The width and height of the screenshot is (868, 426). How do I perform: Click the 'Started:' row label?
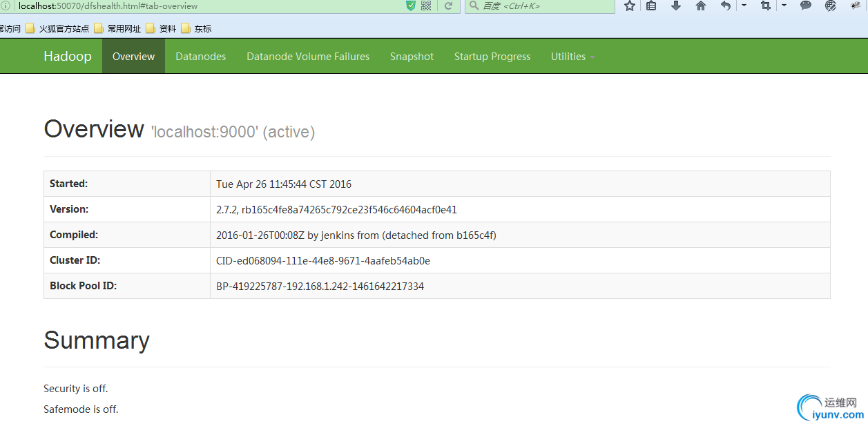[x=68, y=184]
